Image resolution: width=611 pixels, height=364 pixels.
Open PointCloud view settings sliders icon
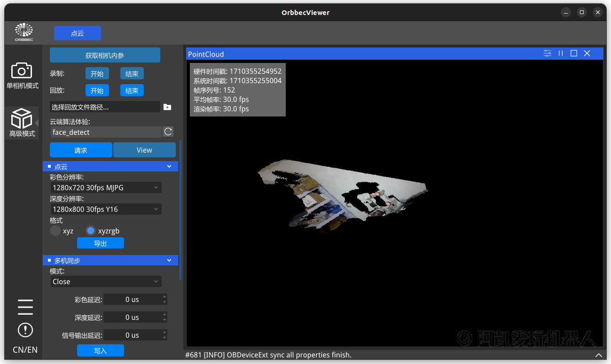click(548, 54)
